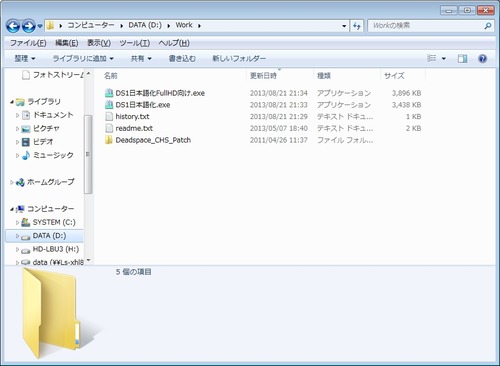Toggle the preview pane icon

click(x=462, y=59)
